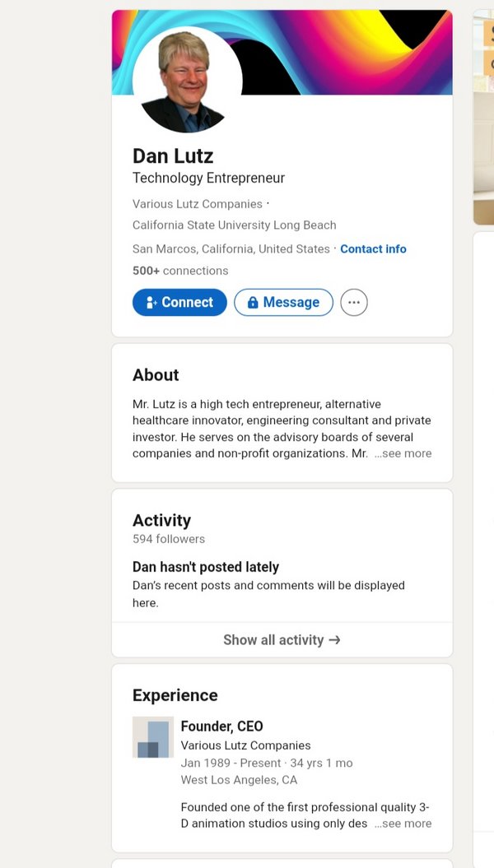Viewport: 494px width, 868px height.
Task: Open the Founder, CEO experience entry
Action: coord(222,726)
